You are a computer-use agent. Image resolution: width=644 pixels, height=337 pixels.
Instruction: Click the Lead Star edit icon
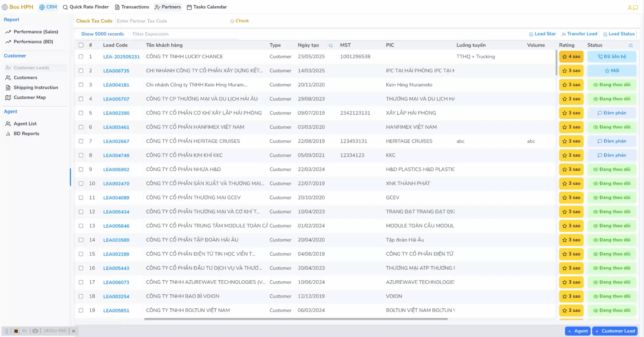(x=531, y=34)
